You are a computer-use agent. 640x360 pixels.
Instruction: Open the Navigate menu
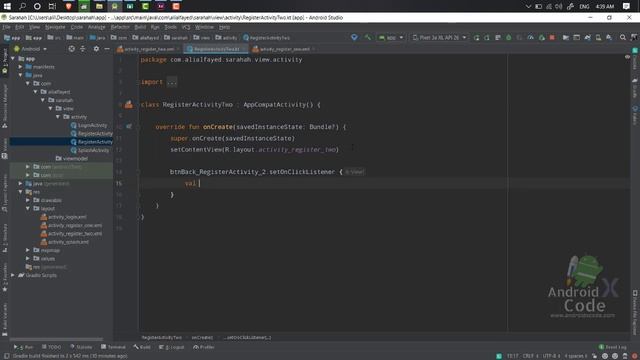[55, 27]
